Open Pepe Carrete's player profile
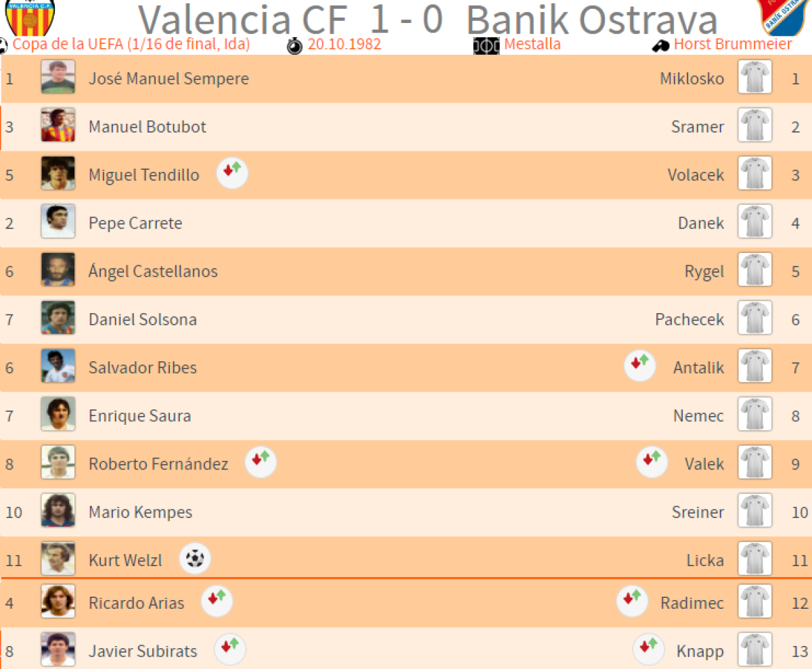Screen dimensions: 812x669 tap(135, 223)
